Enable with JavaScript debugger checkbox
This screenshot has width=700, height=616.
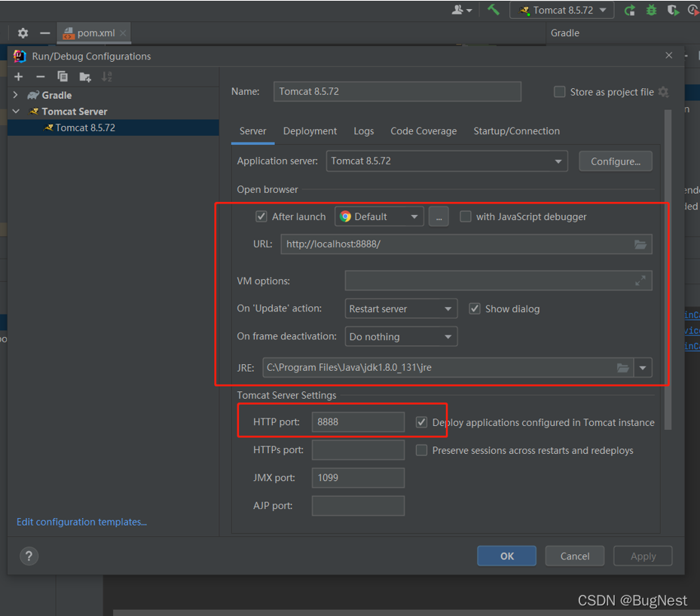(465, 216)
